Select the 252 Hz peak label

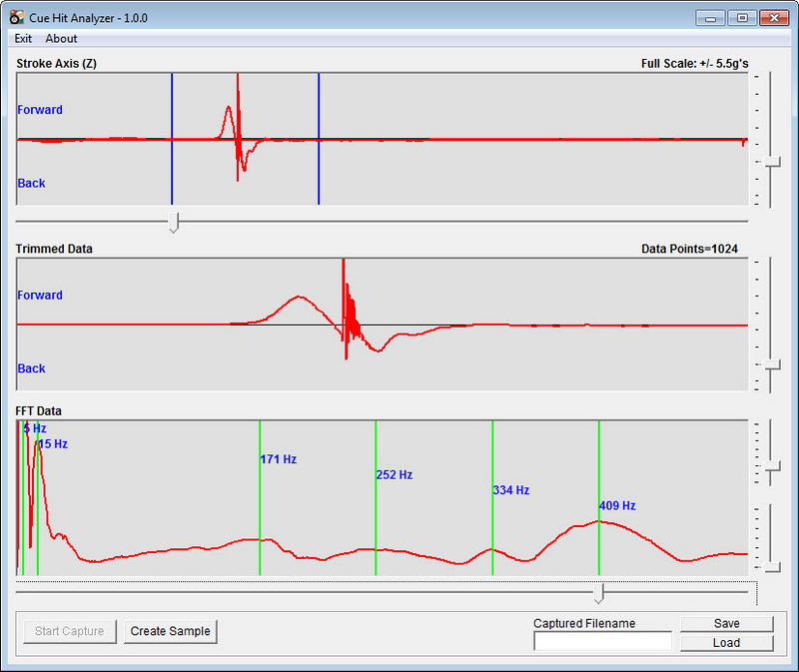pos(395,475)
